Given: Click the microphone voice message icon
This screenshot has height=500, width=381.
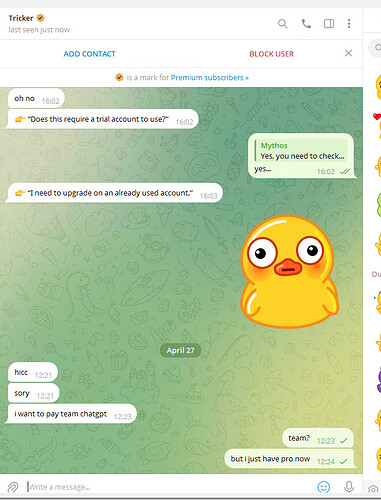Looking at the screenshot, I should click(x=349, y=487).
